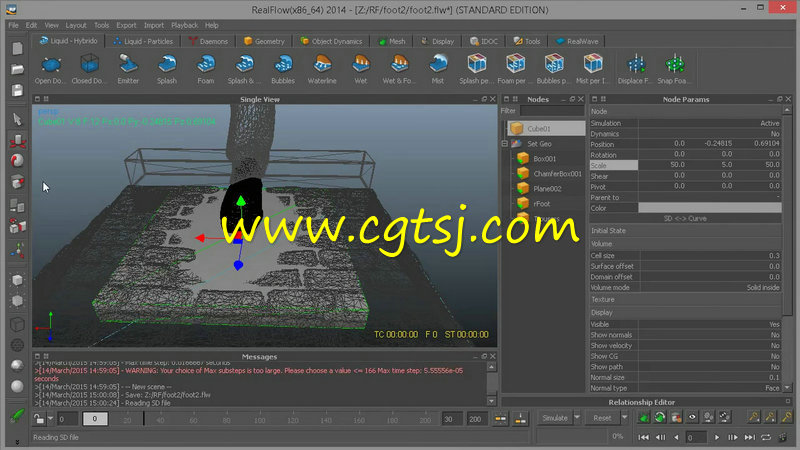Add a Wet node
Image resolution: width=800 pixels, height=450 pixels.
tap(361, 64)
